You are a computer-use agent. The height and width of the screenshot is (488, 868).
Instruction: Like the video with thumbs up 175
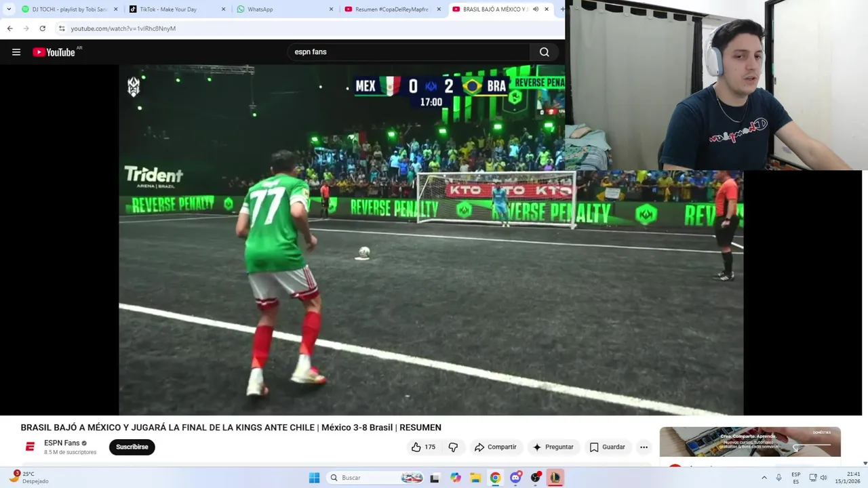click(423, 447)
